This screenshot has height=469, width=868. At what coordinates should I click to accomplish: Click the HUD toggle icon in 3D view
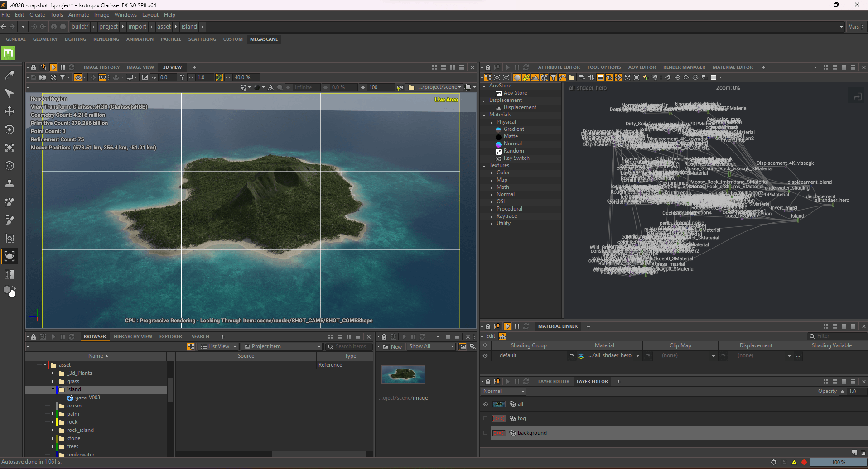coord(103,77)
